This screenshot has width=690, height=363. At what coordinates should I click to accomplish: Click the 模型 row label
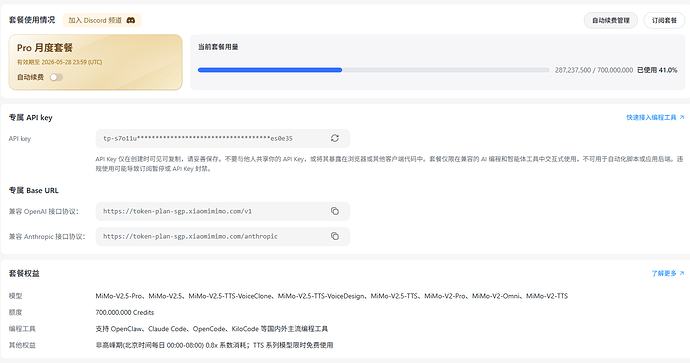point(15,296)
